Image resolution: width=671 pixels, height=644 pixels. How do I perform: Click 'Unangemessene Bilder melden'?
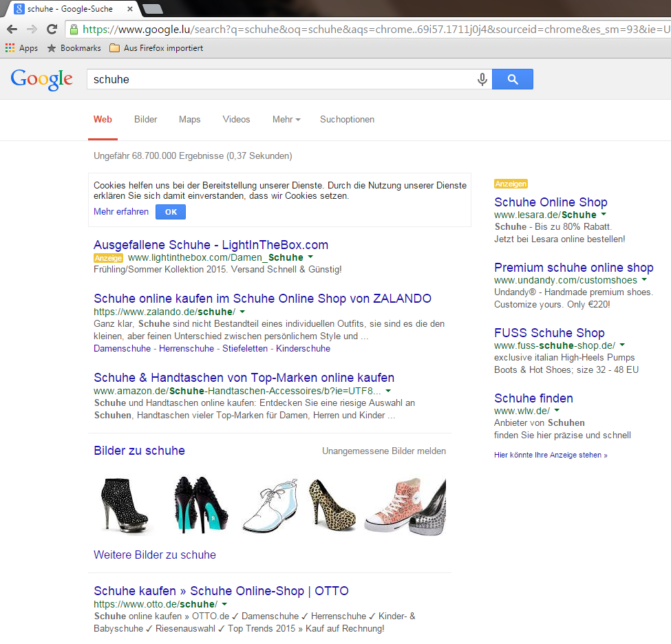[x=384, y=451]
